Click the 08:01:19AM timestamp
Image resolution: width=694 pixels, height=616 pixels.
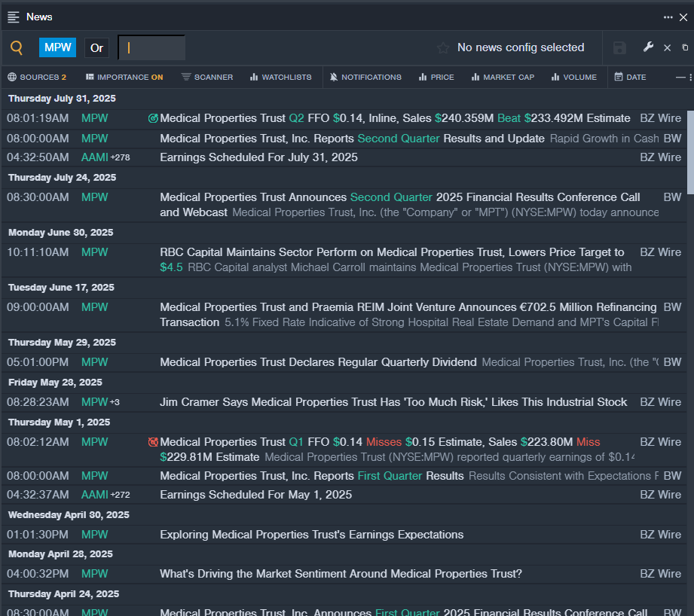[x=38, y=118]
